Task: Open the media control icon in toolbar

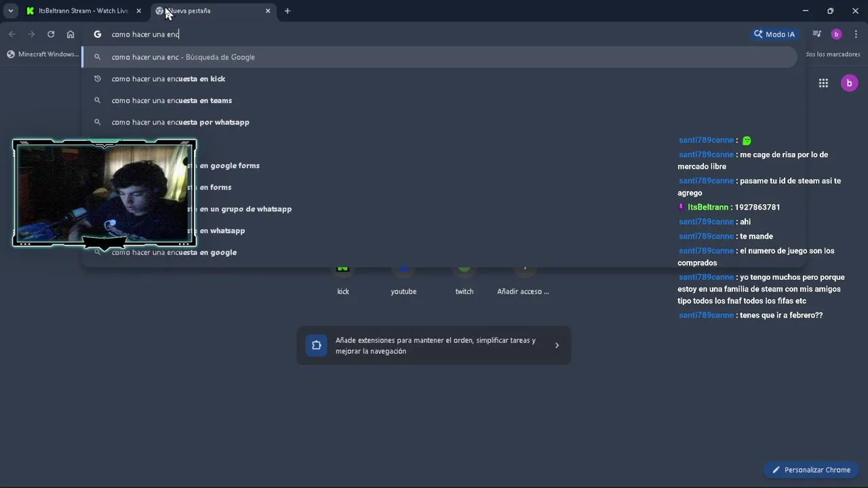Action: tap(817, 34)
